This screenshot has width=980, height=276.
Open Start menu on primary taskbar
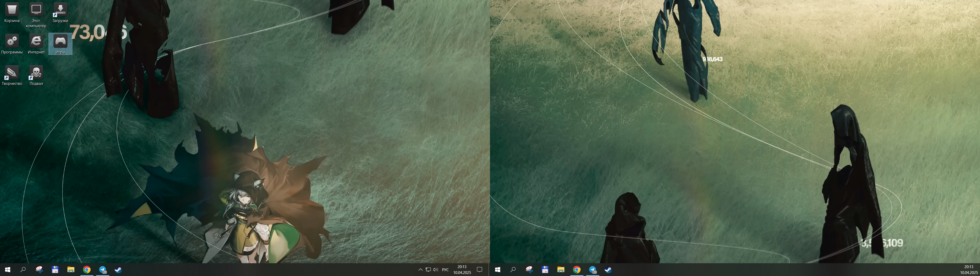tap(7, 270)
